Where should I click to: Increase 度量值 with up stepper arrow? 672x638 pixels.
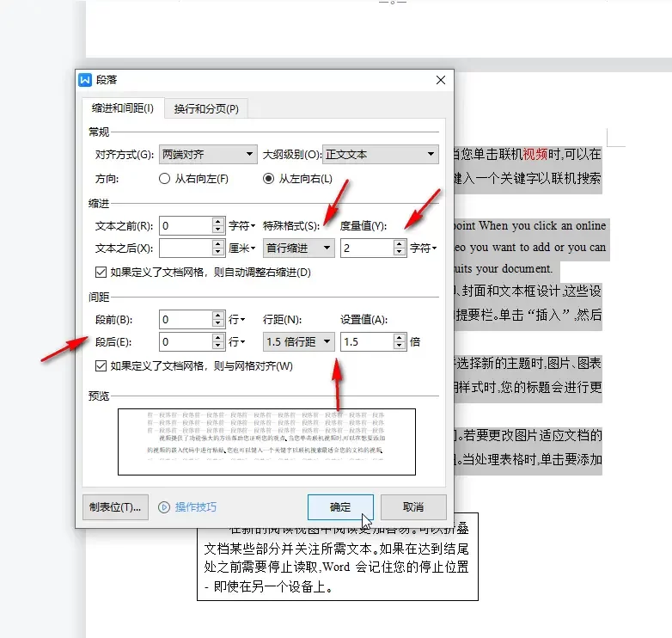click(400, 243)
